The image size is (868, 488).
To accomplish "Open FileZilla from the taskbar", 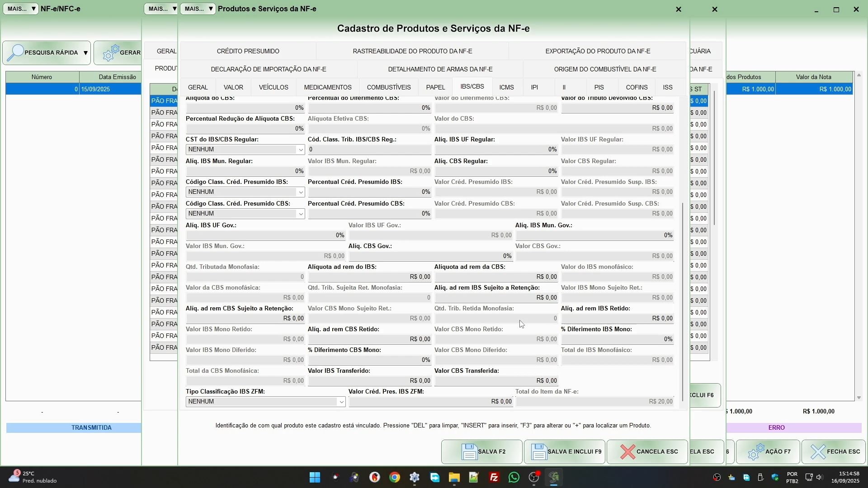I will (494, 478).
